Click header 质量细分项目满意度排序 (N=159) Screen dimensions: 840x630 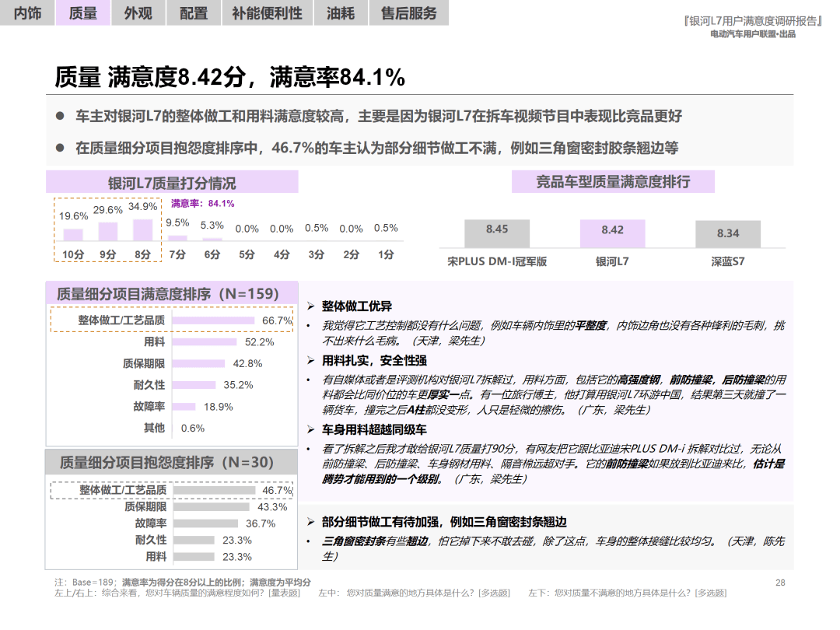172,293
